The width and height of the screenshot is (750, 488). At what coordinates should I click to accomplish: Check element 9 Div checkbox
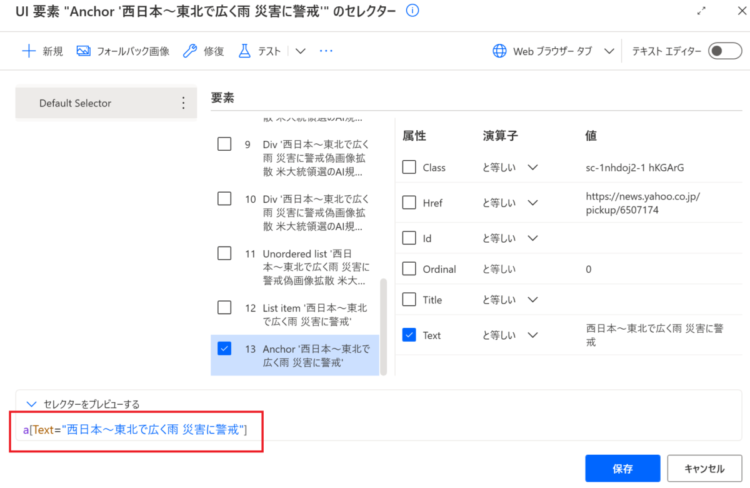[x=224, y=144]
